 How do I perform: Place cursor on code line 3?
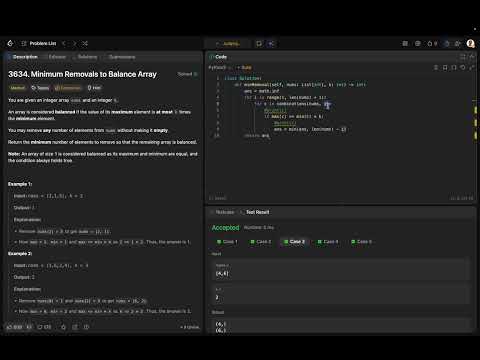(262, 91)
